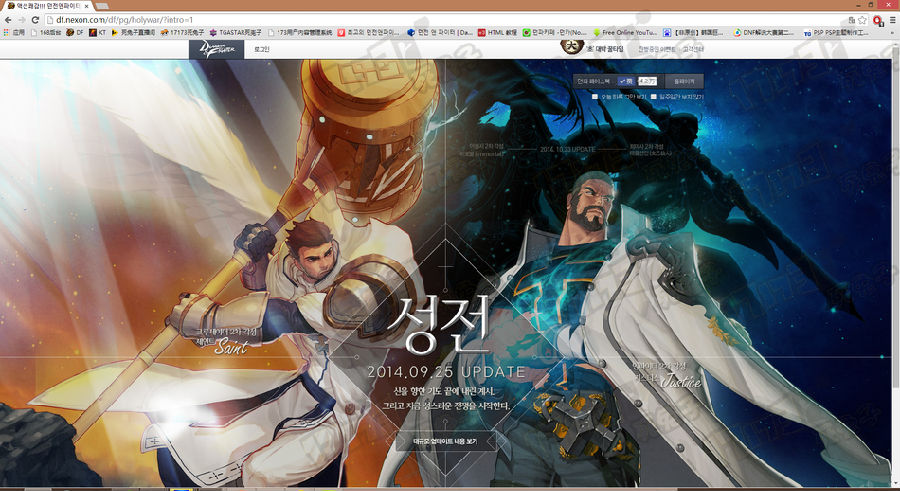Click the 2014.09.25 UPDATE text
This screenshot has height=491, width=900.
coord(447,372)
